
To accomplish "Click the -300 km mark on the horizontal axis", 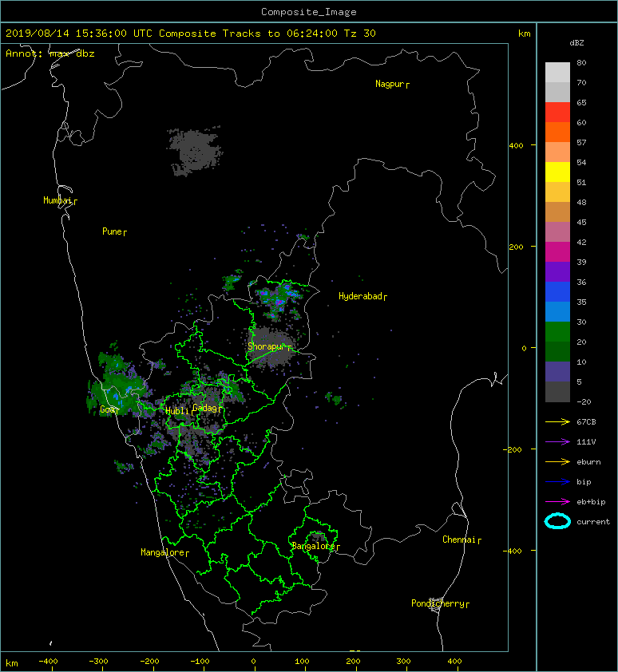I will pyautogui.click(x=99, y=662).
